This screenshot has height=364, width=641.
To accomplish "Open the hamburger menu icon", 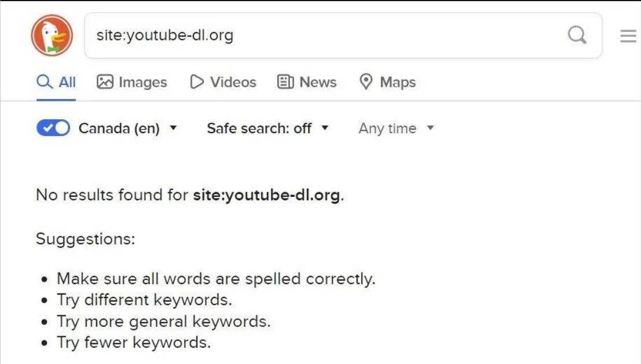I will pos(628,36).
